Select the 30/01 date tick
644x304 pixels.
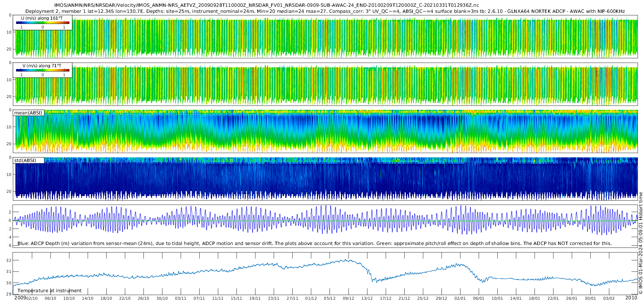point(590,298)
